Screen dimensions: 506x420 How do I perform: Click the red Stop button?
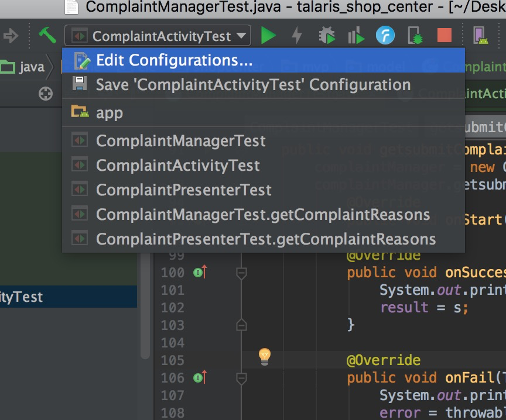click(x=445, y=36)
